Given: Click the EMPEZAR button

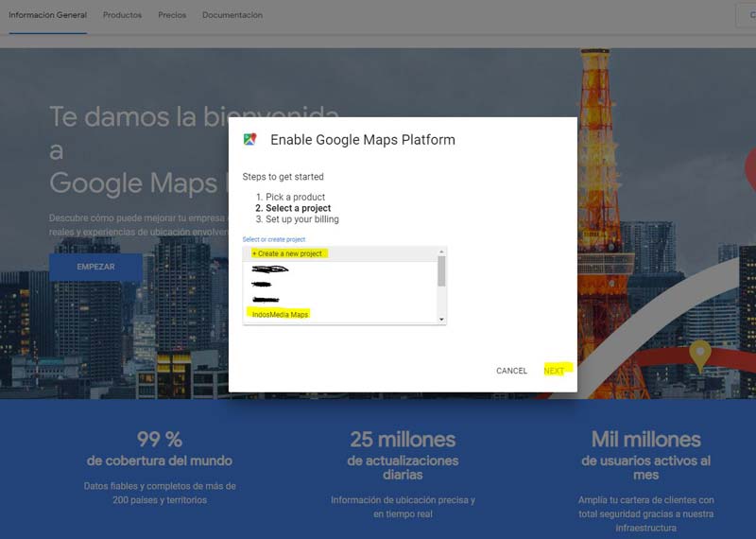Looking at the screenshot, I should coord(95,267).
